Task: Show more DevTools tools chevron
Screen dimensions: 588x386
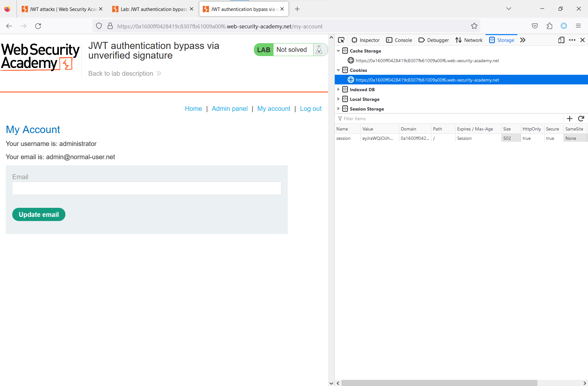Action: [x=523, y=40]
